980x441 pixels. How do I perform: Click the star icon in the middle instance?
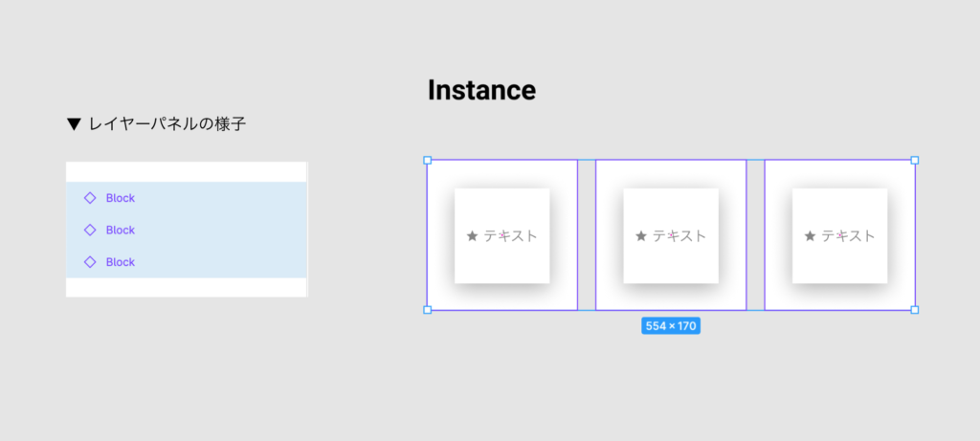click(641, 236)
